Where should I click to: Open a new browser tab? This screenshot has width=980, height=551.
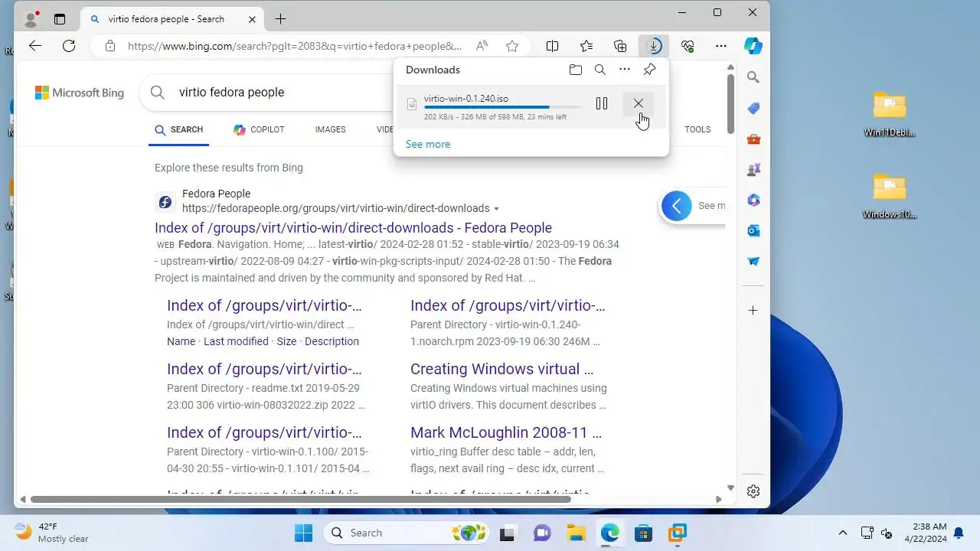click(x=280, y=19)
